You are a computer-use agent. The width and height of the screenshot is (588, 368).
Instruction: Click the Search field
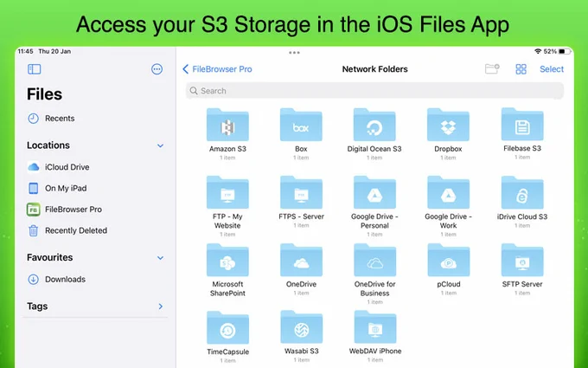374,91
